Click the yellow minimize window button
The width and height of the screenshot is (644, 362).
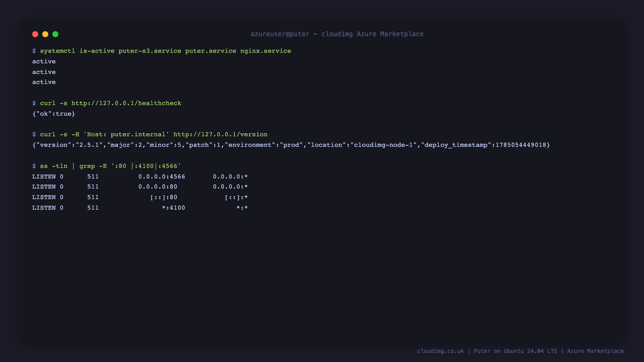[45, 34]
